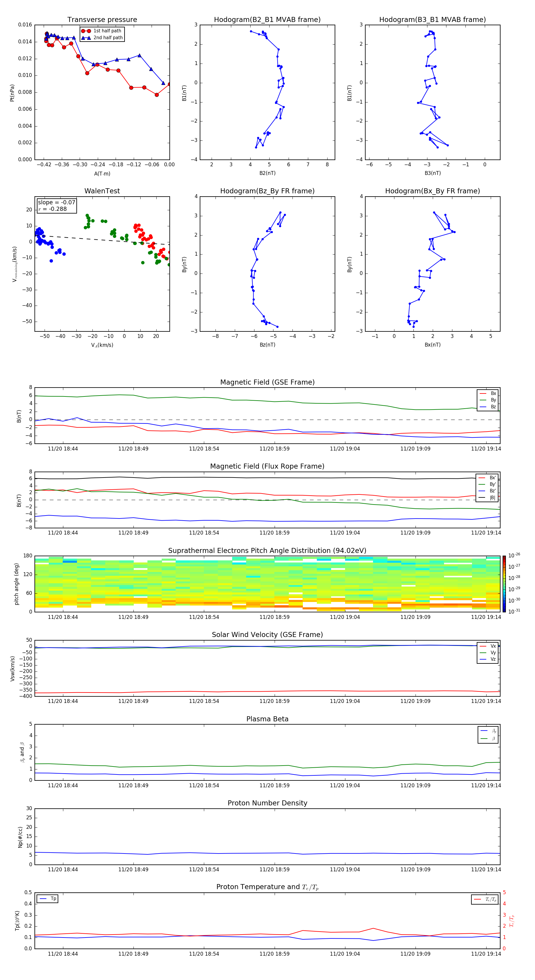Select '|B|' in the Flux Rope legend
The height and width of the screenshot is (980, 535).
pyautogui.click(x=487, y=498)
